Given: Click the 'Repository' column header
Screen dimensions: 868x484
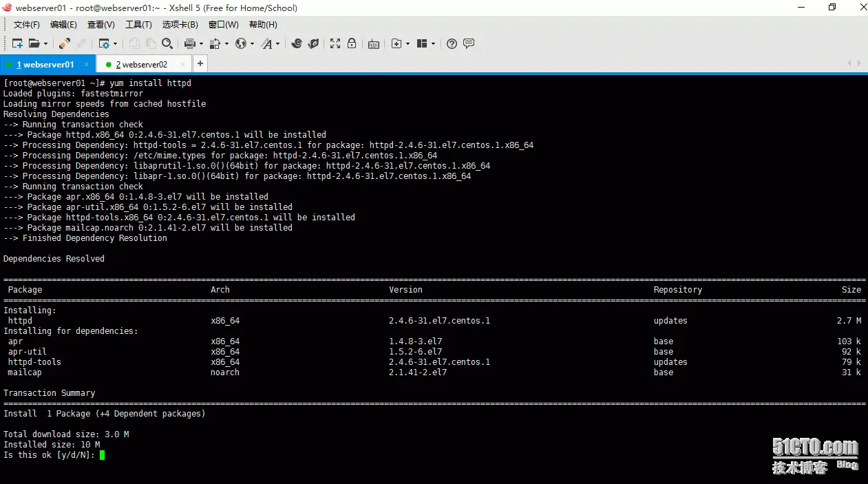Looking at the screenshot, I should [678, 290].
